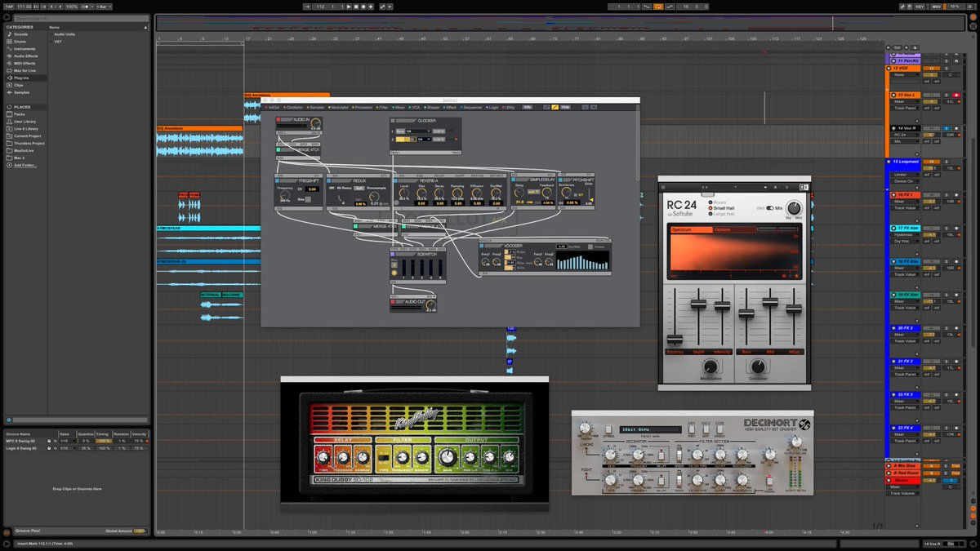Click the Freeze checkbox on VOCODER module
980x551 pixels.
tap(590, 247)
